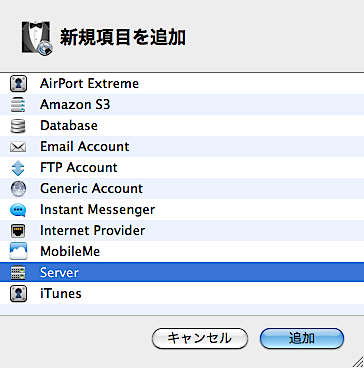The height and width of the screenshot is (368, 364).
Task: Click the Amazon S3 storage icon
Action: point(18,105)
